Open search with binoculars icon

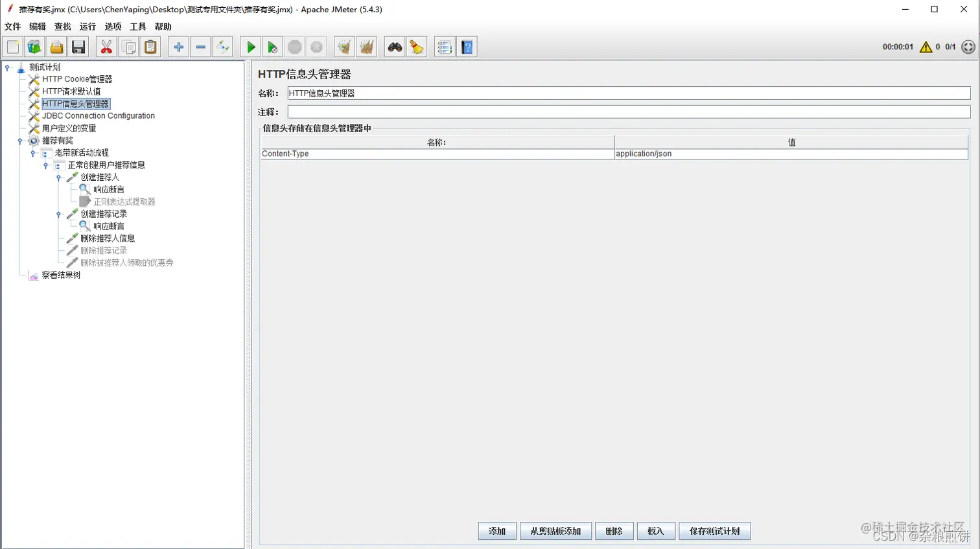click(394, 47)
